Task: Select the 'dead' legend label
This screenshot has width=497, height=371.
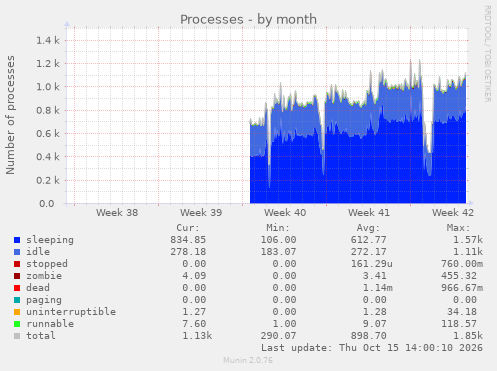Action: pos(38,288)
